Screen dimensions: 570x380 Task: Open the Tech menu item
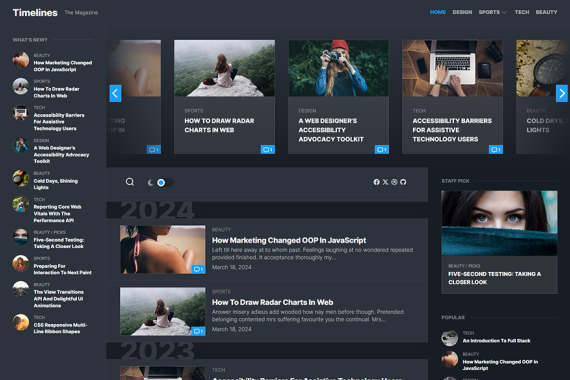tap(522, 12)
